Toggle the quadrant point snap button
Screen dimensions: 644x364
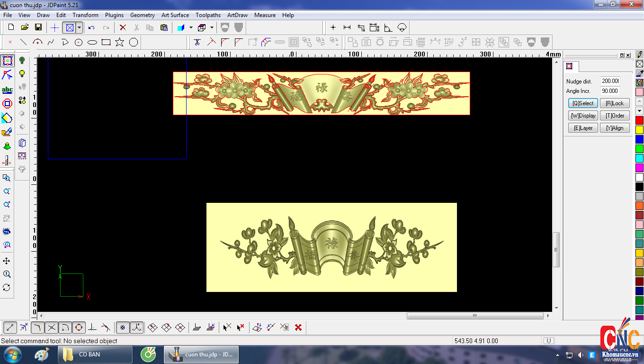click(79, 327)
